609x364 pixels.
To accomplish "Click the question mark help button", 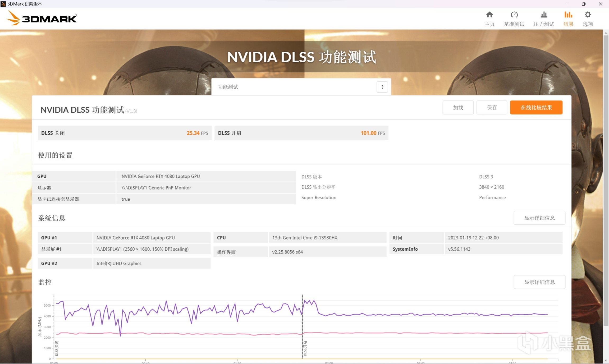I will pos(382,87).
